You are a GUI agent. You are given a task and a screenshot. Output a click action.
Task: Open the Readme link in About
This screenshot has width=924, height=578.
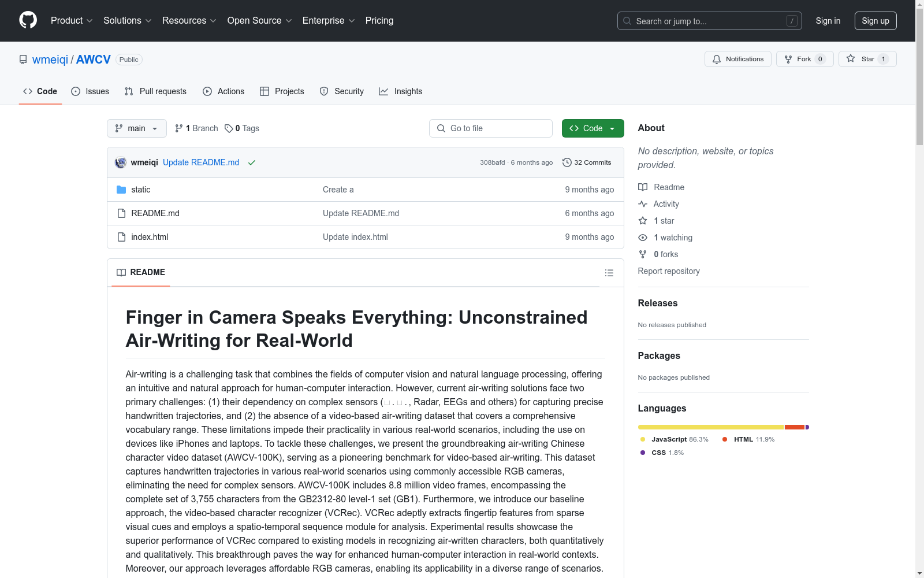click(661, 187)
